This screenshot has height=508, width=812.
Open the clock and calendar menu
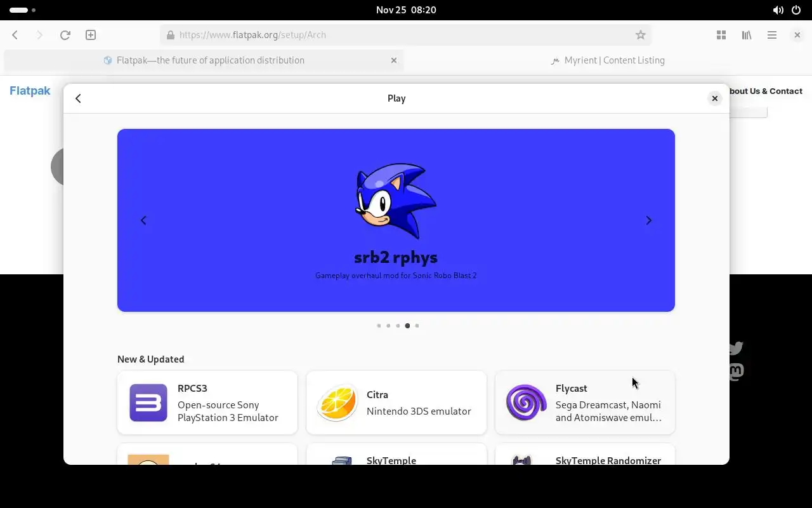click(406, 10)
